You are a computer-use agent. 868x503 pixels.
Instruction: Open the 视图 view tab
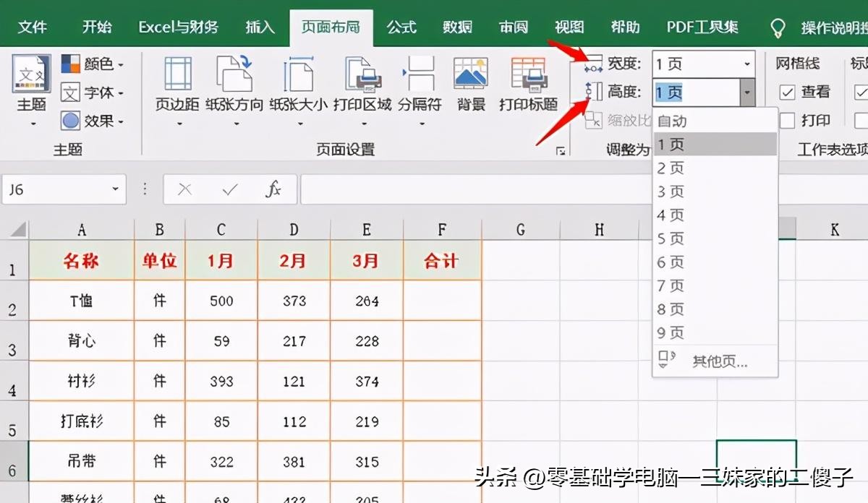pyautogui.click(x=569, y=27)
